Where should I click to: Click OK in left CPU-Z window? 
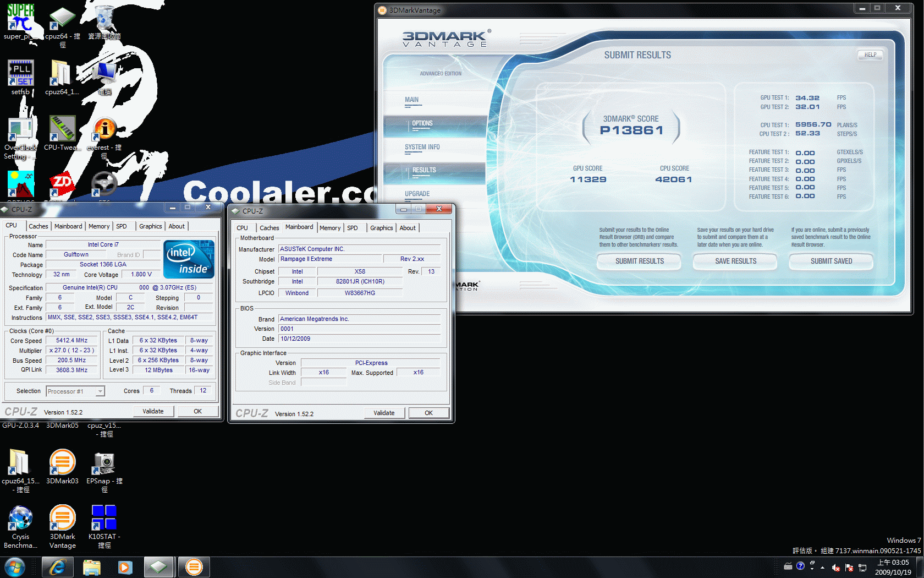tap(197, 411)
